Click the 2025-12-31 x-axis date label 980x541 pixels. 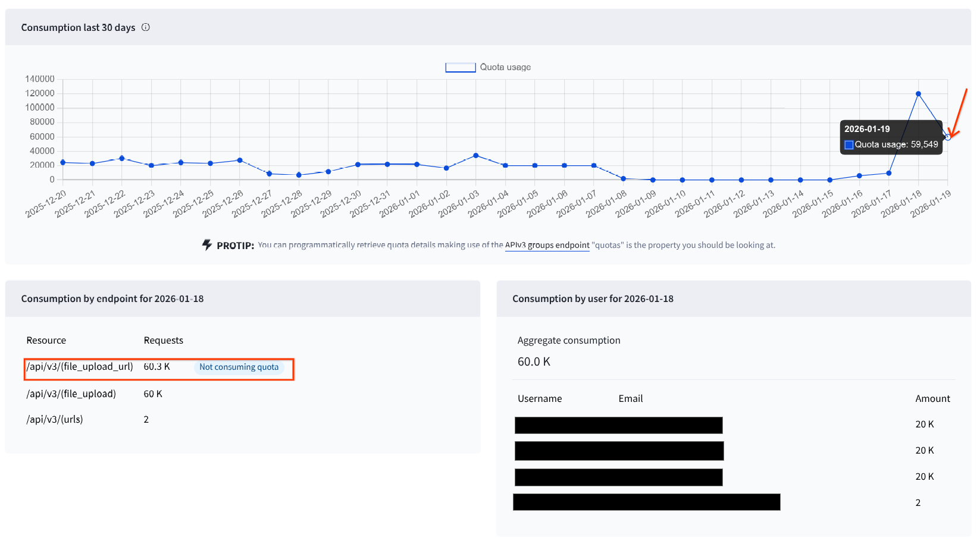click(370, 204)
